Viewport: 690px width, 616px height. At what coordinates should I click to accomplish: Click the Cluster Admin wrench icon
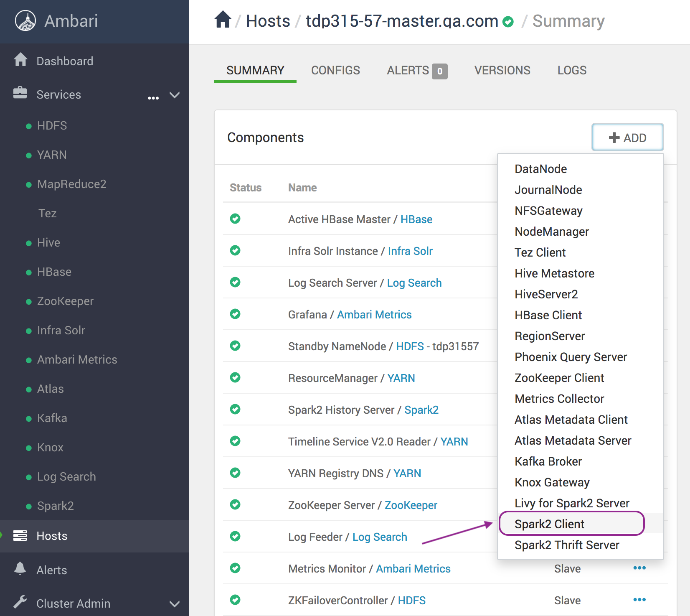20,602
